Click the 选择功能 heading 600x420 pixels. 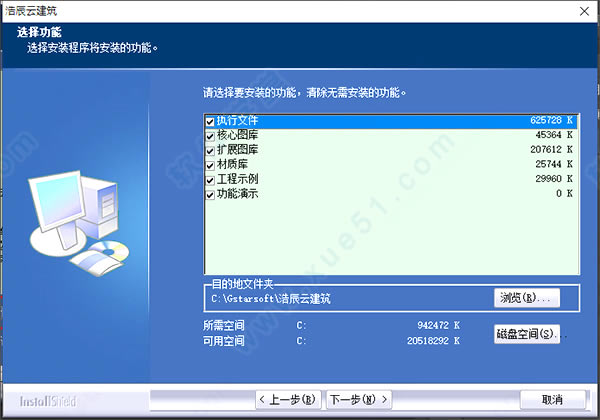[39, 32]
